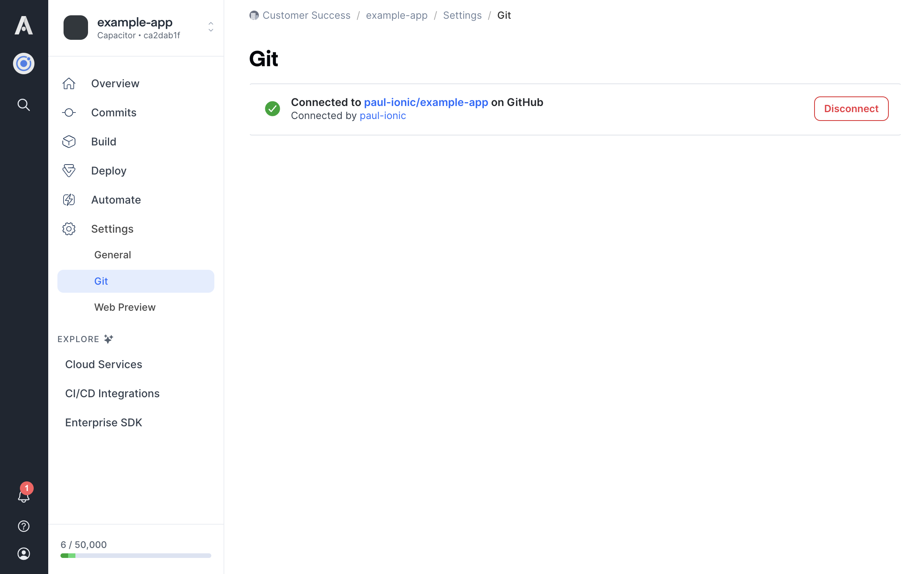Image resolution: width=924 pixels, height=574 pixels.
Task: Open the Overview page
Action: 115,83
